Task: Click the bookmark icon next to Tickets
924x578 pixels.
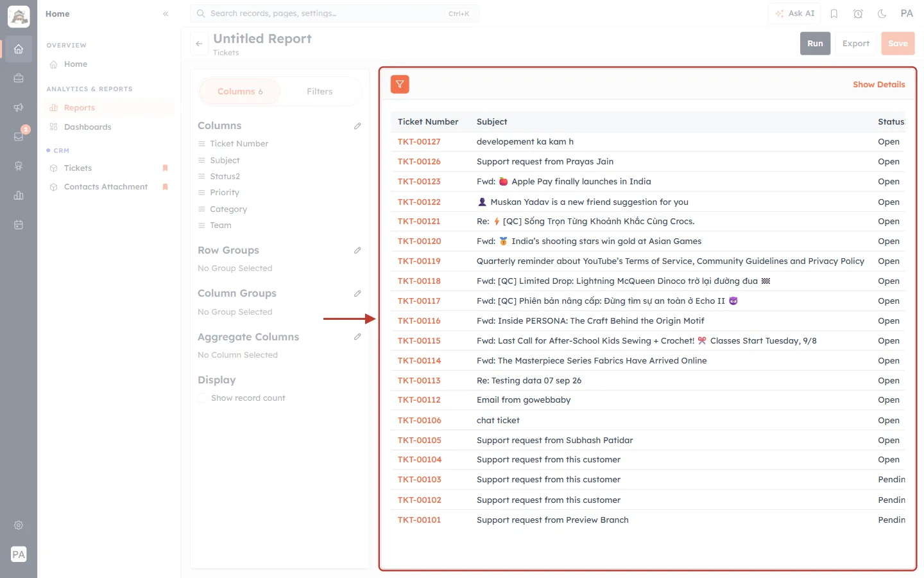Action: pos(165,168)
